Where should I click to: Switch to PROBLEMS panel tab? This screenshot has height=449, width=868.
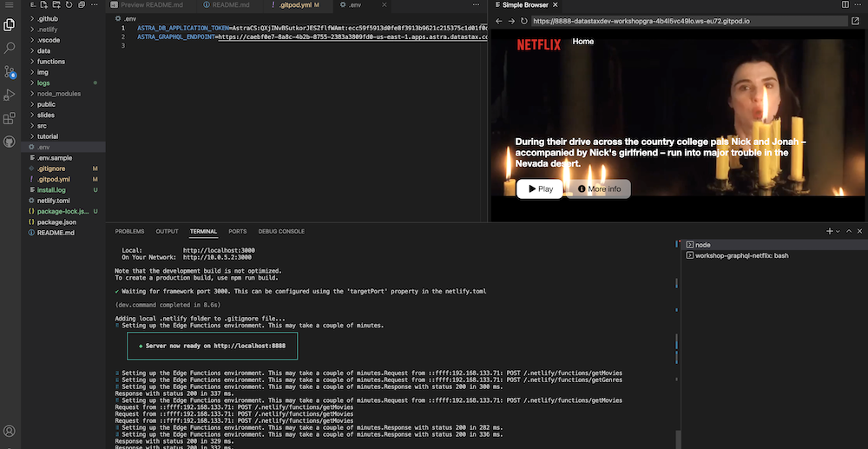(x=129, y=231)
